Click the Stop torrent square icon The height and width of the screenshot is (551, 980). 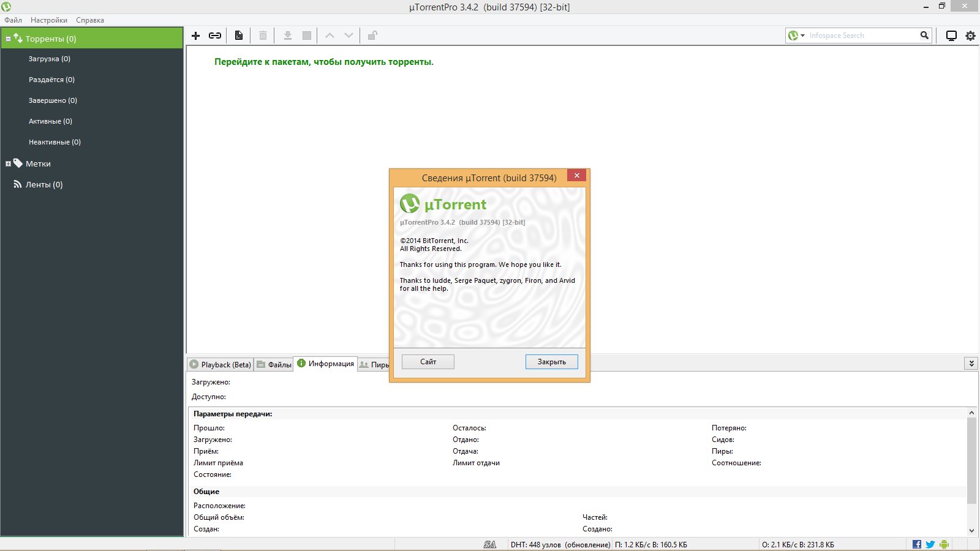click(307, 36)
